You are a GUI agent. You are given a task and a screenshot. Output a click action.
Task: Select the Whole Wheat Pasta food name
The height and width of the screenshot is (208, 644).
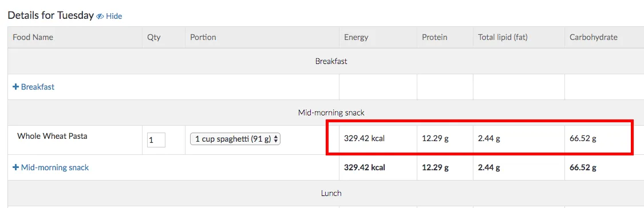pyautogui.click(x=52, y=136)
